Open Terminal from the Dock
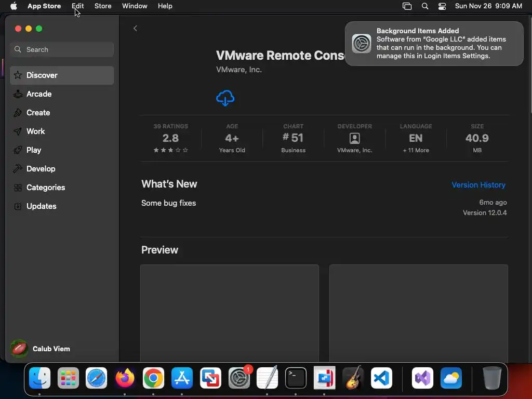This screenshot has width=532, height=399. click(x=296, y=378)
